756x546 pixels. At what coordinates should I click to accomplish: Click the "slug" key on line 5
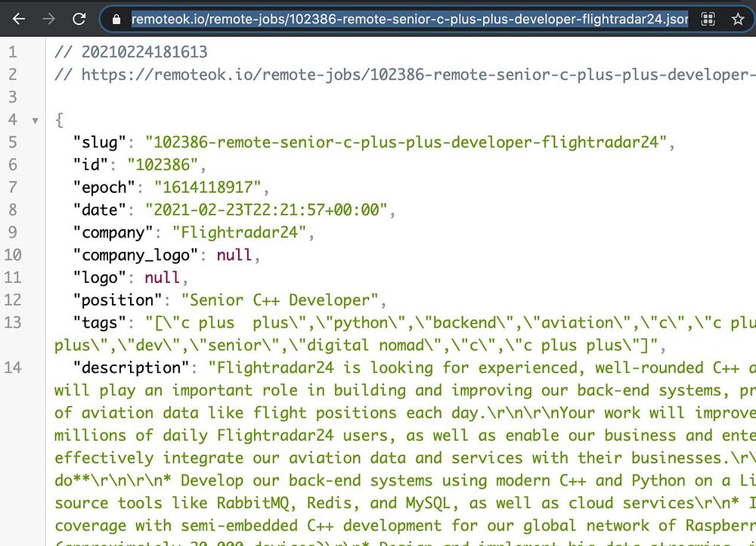(100, 142)
